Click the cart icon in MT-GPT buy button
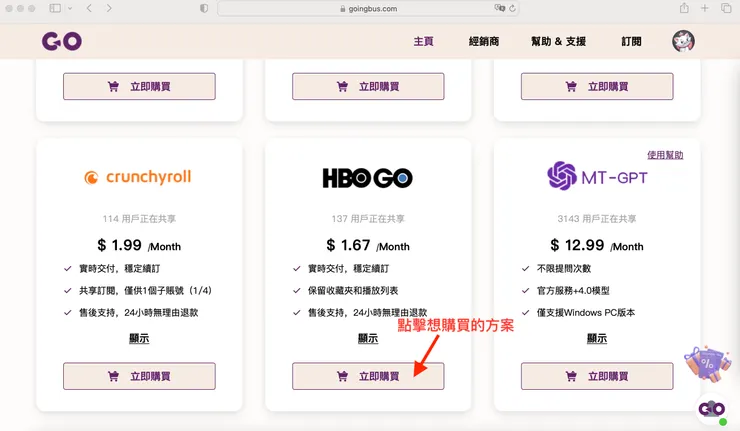Screen dimensions: 740x431 [571, 376]
